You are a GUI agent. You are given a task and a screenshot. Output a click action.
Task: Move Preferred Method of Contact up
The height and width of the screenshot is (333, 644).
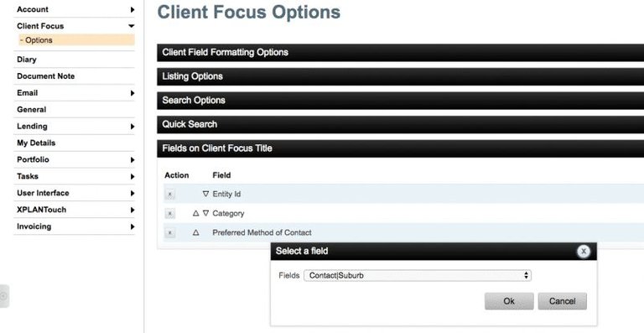pos(196,232)
